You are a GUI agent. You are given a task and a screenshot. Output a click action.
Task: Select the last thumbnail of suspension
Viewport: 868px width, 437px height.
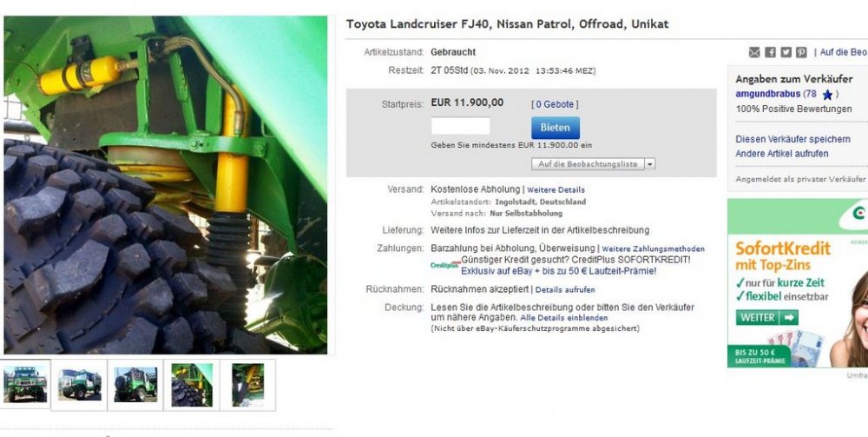(248, 384)
